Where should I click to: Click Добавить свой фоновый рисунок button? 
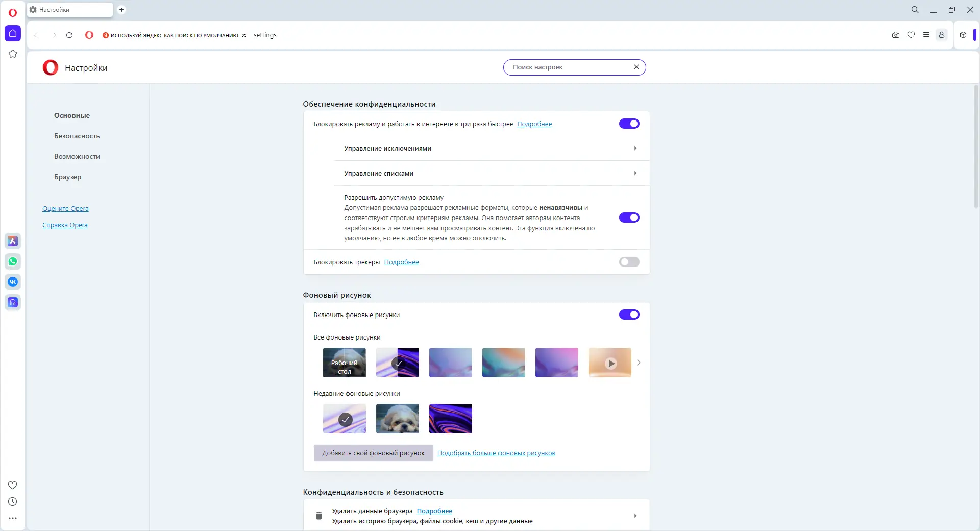tap(373, 453)
